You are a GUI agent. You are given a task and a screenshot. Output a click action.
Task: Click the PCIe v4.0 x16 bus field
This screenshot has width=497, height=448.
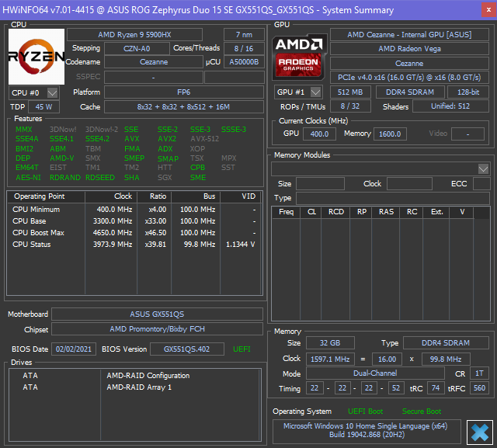pyautogui.click(x=409, y=78)
